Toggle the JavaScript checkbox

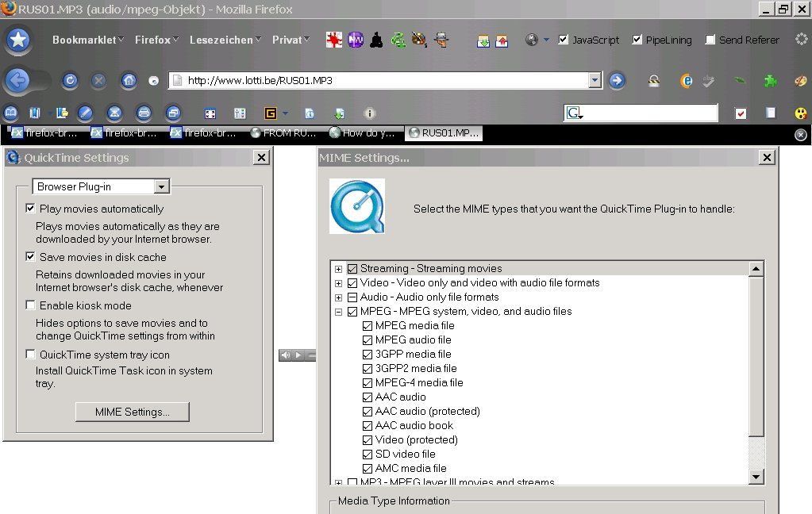click(x=564, y=40)
